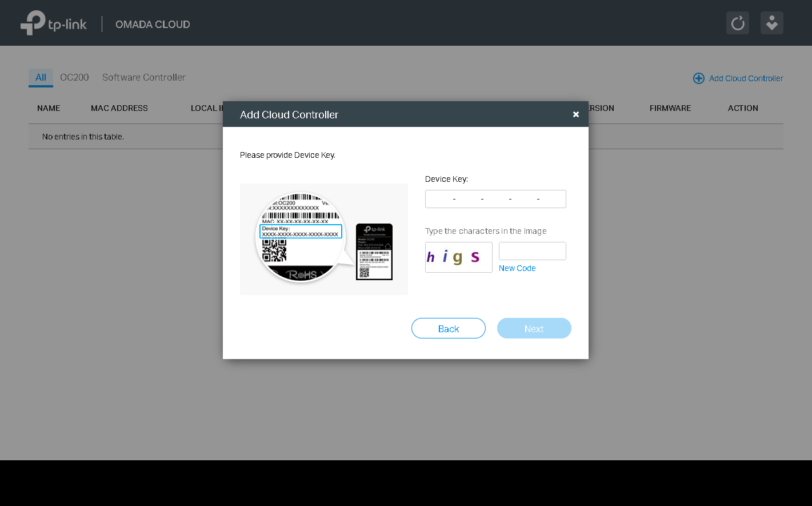Focus the Device Key input field
Screen dimensions: 812x506
495,199
